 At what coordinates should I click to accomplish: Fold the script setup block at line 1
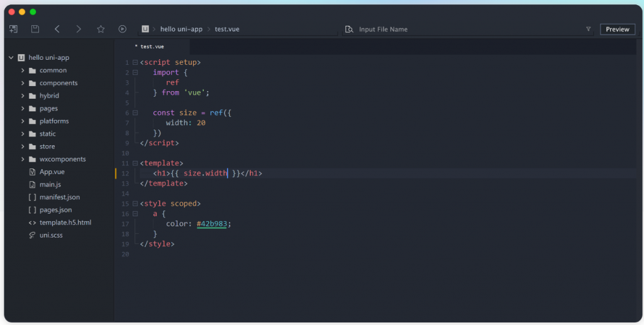[x=135, y=63]
